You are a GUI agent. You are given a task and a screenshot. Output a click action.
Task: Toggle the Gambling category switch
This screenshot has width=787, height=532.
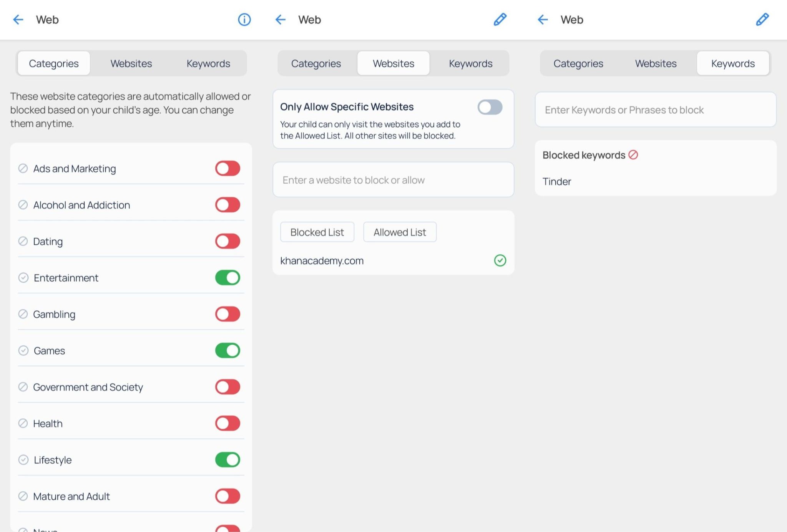tap(227, 314)
